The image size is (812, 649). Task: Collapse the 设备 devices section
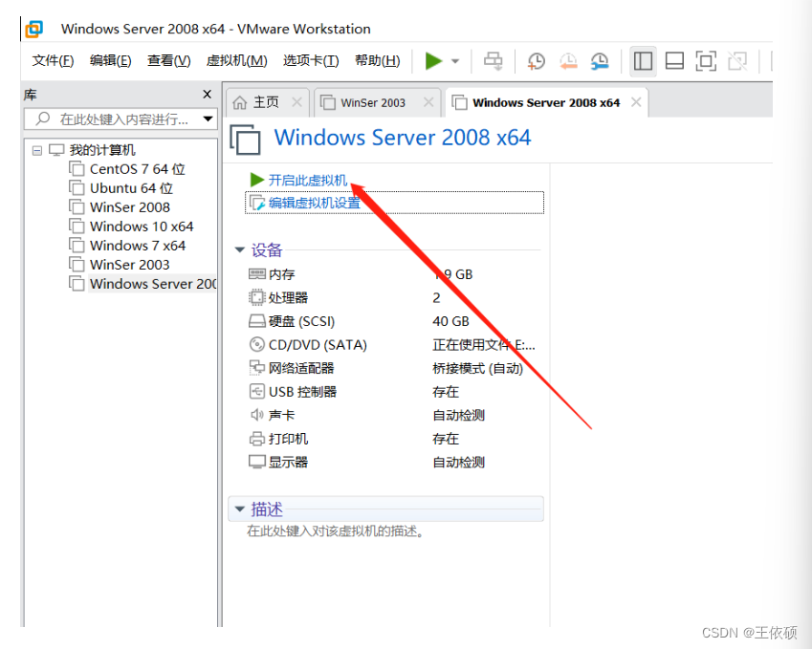point(239,250)
